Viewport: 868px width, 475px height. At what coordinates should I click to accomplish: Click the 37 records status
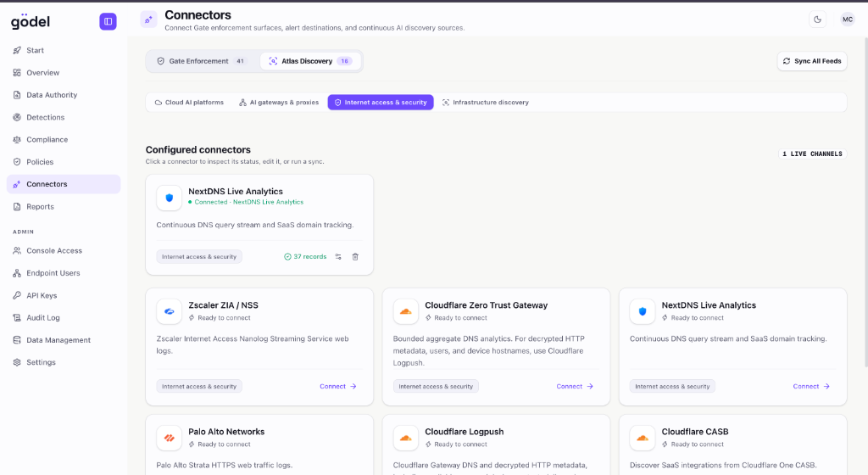305,257
